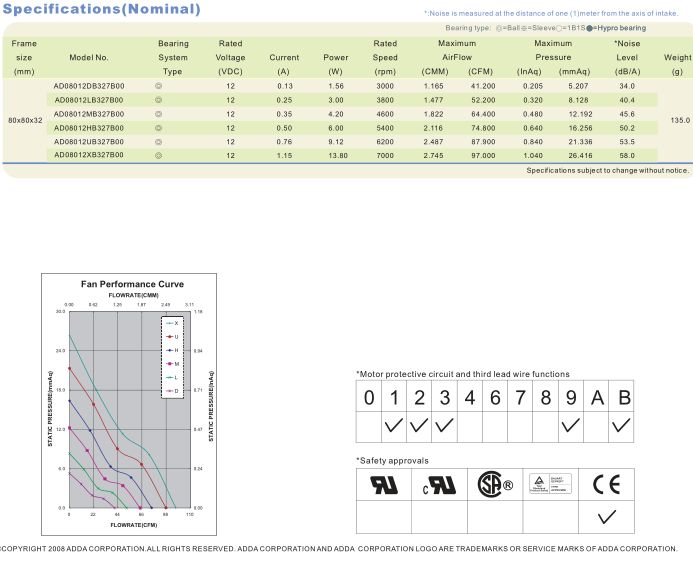Image resolution: width=693 pixels, height=561 pixels.
Task: Select the CE mark logo
Action: click(606, 485)
